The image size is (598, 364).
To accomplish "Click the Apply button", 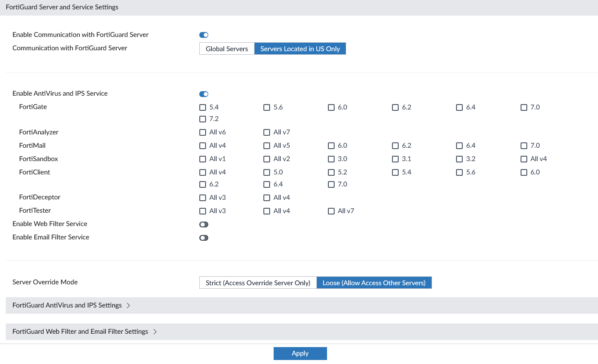I will 300,353.
